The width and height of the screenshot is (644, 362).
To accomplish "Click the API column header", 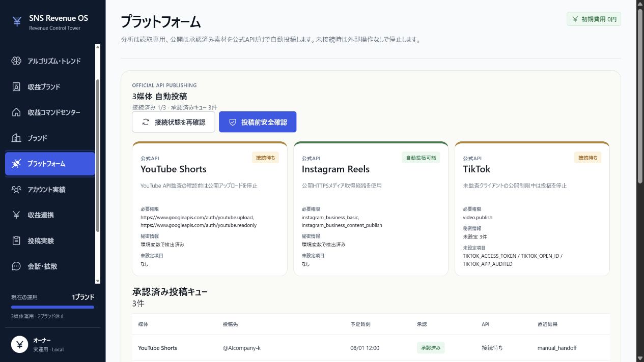I will click(486, 324).
